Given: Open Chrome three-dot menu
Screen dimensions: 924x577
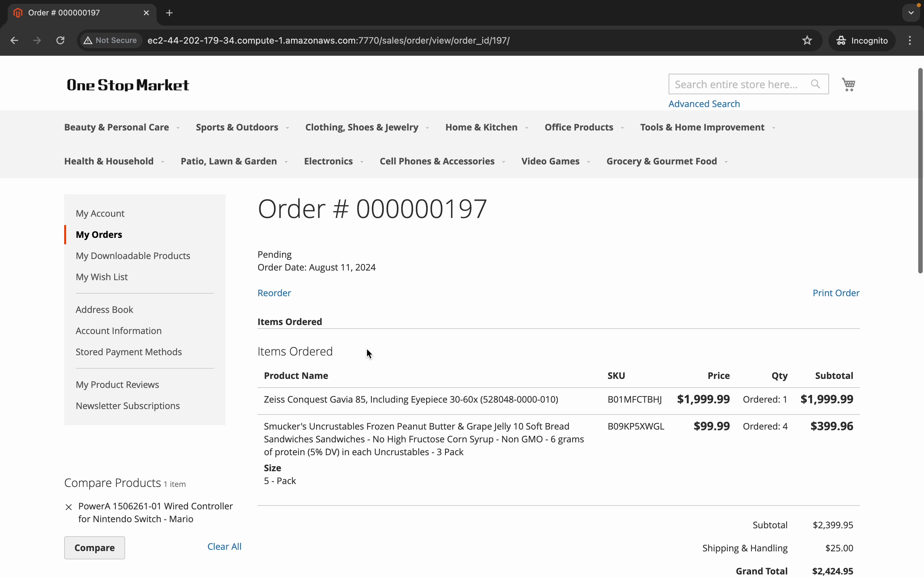Looking at the screenshot, I should [910, 40].
